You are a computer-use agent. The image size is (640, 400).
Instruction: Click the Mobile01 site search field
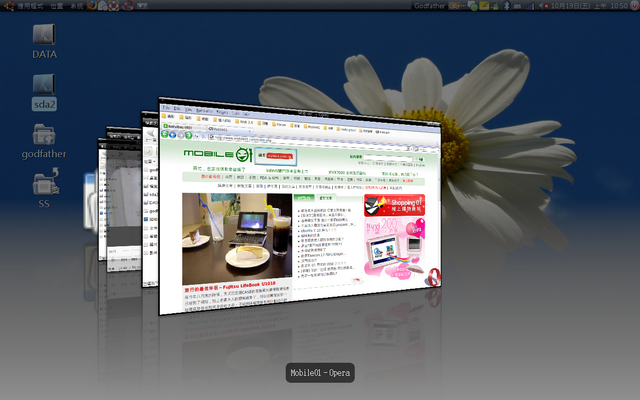[x=388, y=158]
